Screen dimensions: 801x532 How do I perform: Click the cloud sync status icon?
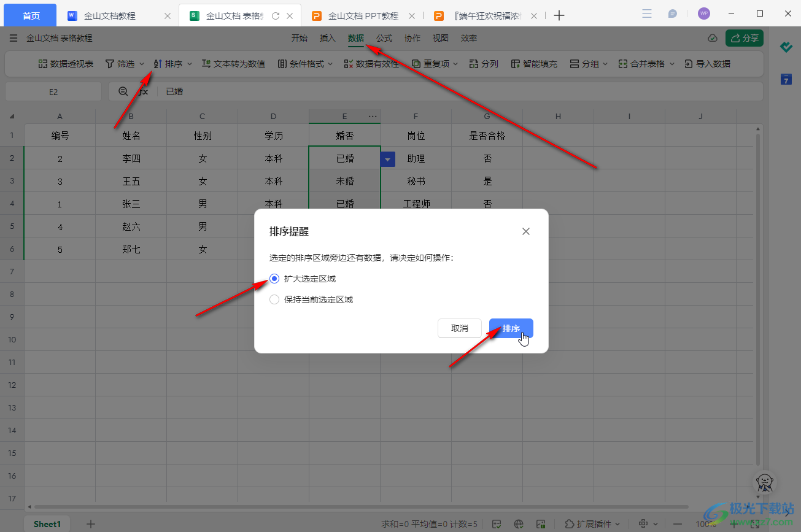pyautogui.click(x=713, y=38)
